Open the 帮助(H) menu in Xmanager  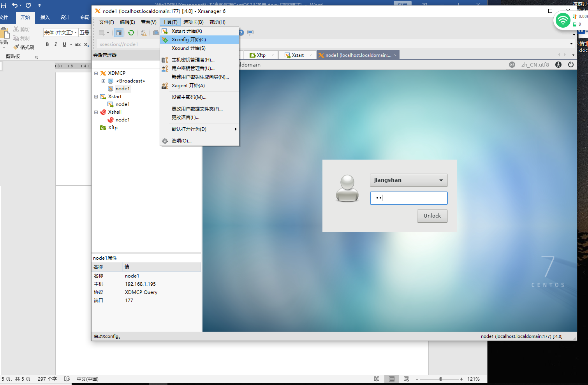click(217, 22)
